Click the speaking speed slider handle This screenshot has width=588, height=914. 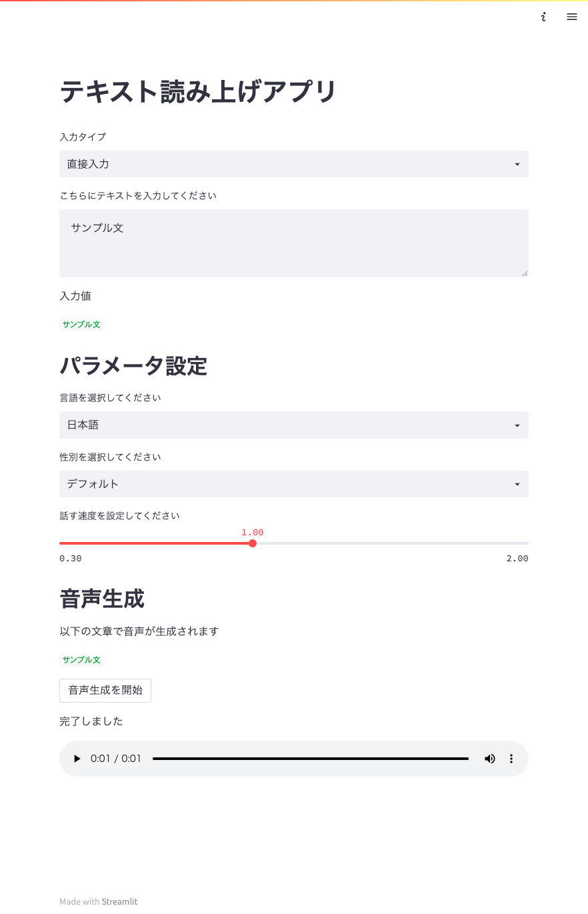point(253,543)
